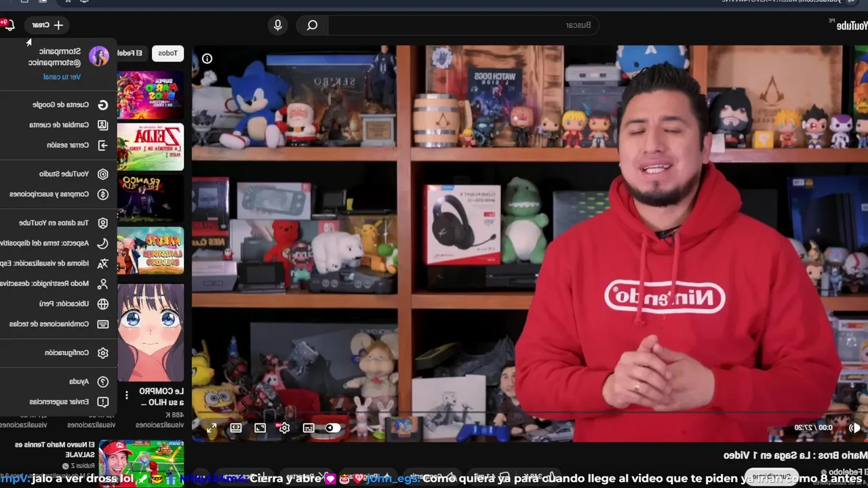Open Cambiar de cuenta submenu
The image size is (868, 488).
pyautogui.click(x=58, y=125)
